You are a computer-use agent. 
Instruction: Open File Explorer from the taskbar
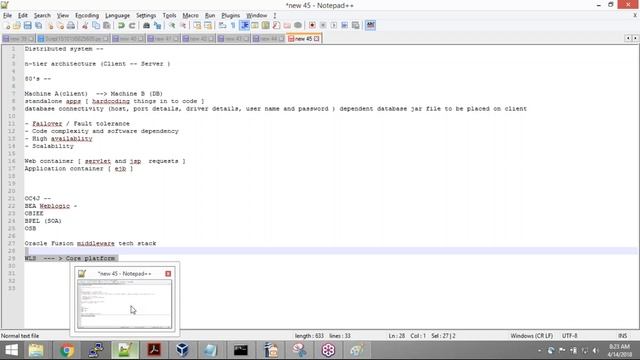point(36,350)
